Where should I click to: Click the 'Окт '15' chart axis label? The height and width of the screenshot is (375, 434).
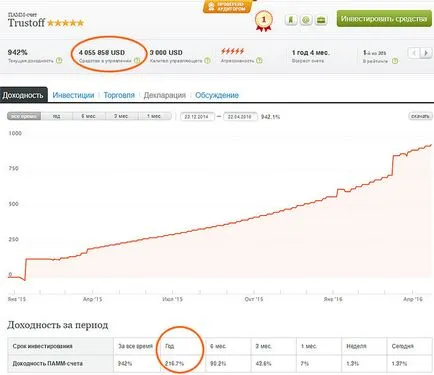pos(254,299)
